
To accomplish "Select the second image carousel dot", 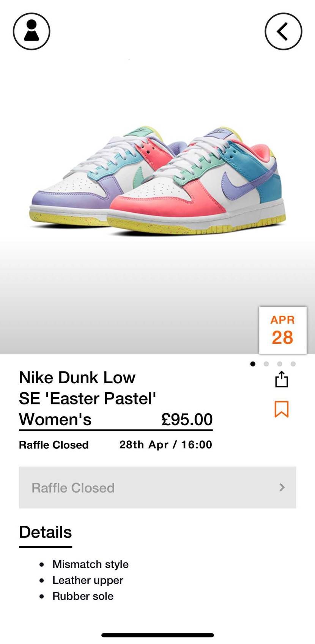I will point(266,364).
